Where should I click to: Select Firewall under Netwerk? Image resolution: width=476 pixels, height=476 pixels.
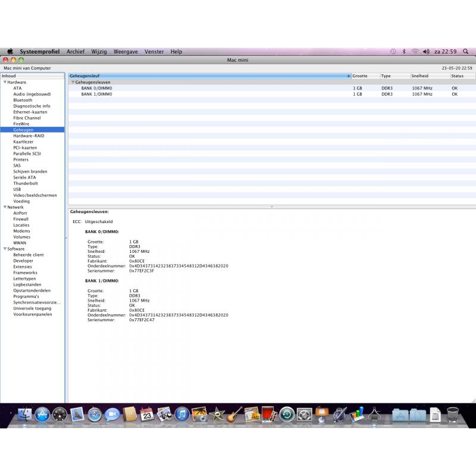tap(21, 219)
